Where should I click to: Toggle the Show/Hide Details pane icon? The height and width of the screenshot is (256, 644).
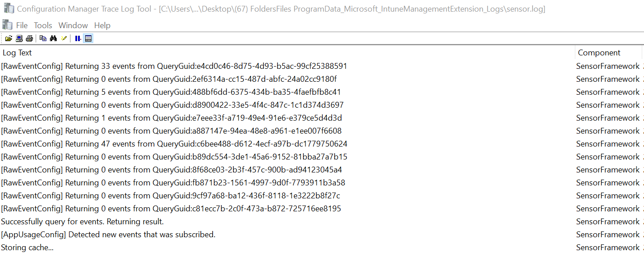pyautogui.click(x=88, y=38)
